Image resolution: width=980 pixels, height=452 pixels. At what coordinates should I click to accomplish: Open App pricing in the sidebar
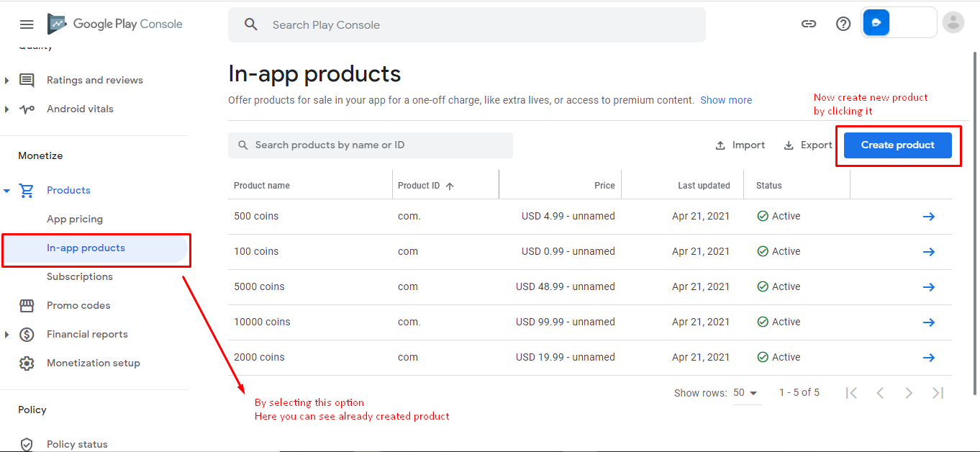(75, 219)
